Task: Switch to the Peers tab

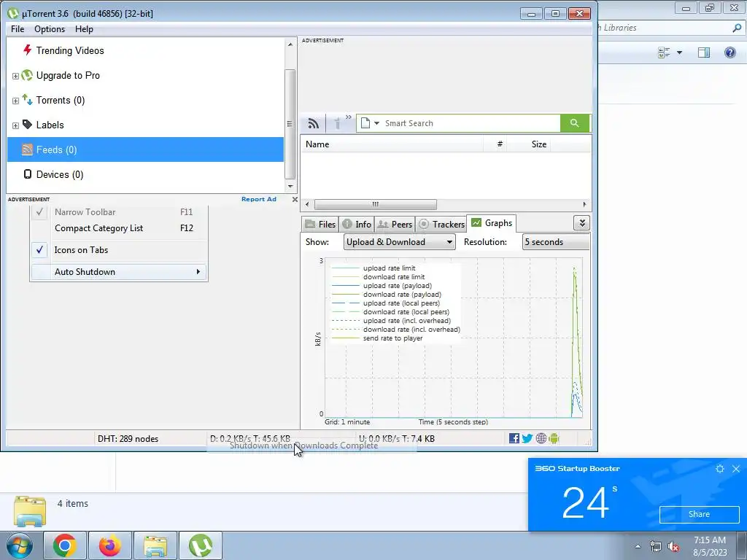Action: tap(395, 225)
